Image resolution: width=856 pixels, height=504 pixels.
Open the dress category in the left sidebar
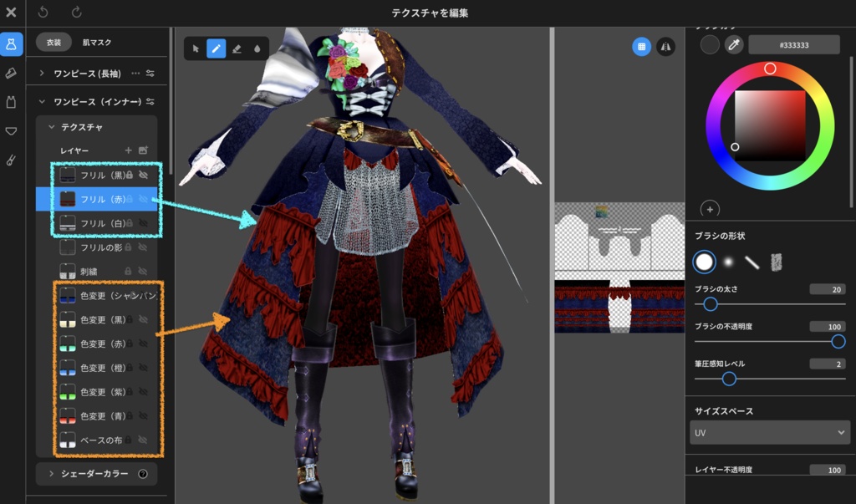click(x=12, y=44)
